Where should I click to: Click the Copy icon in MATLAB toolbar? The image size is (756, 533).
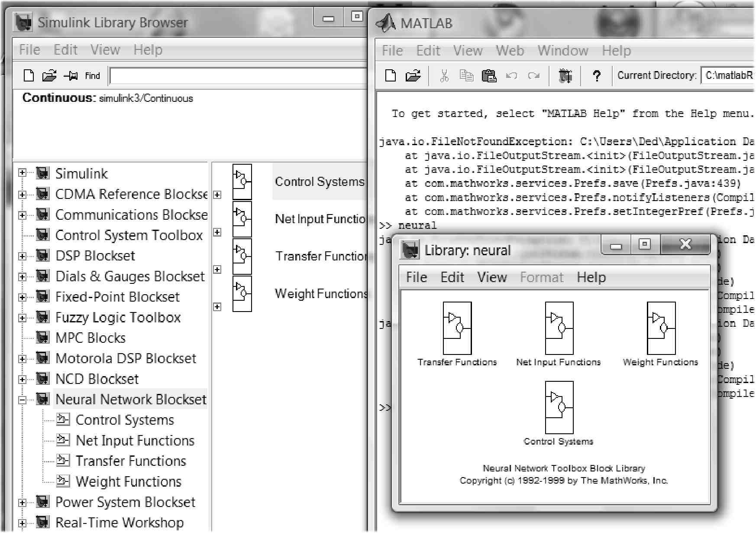466,76
